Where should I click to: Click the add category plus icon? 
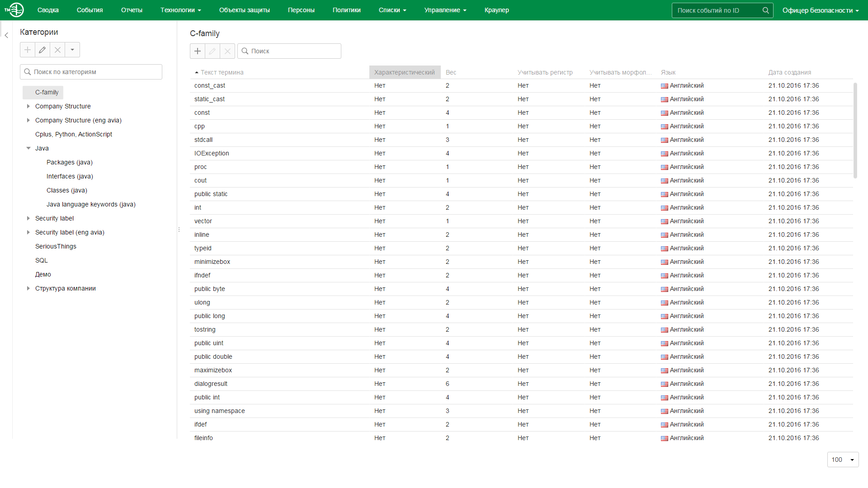pyautogui.click(x=28, y=50)
